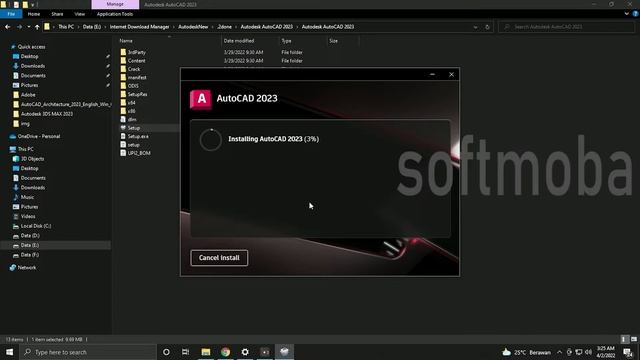The image size is (640, 360).
Task: Open Local Disk (C:) drive
Action: point(36,226)
